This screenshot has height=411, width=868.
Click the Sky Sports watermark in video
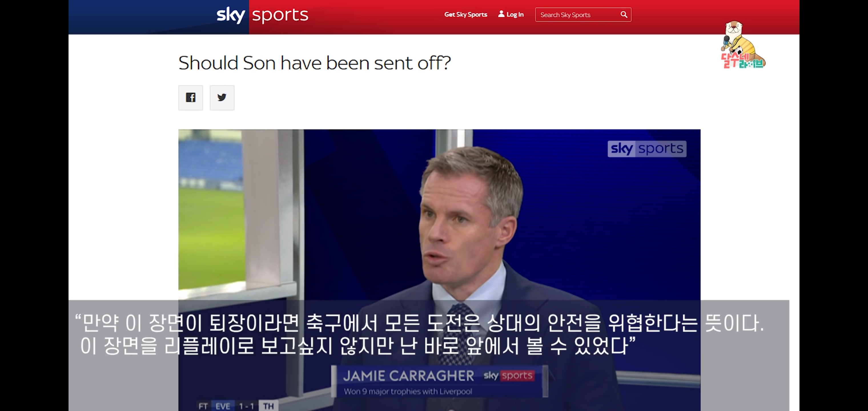(x=647, y=149)
